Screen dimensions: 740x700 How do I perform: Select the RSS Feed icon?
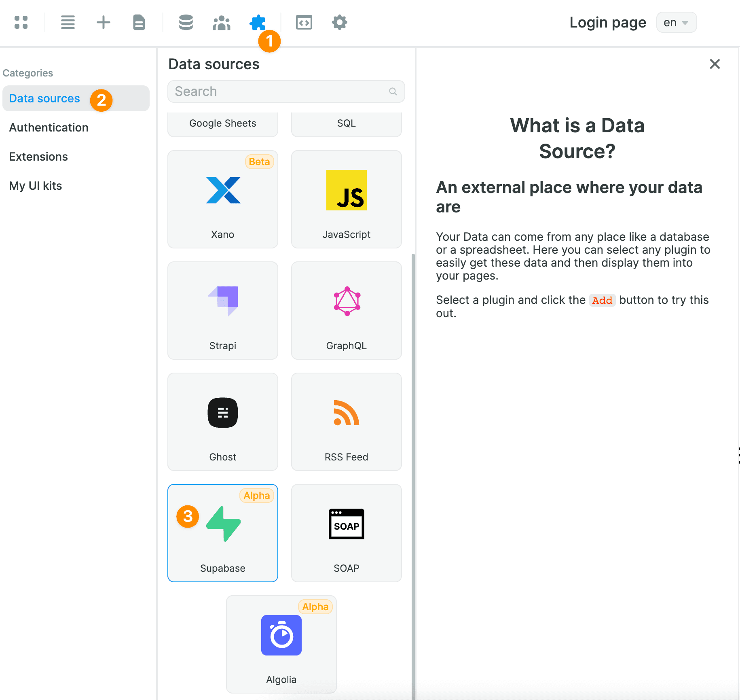(346, 413)
